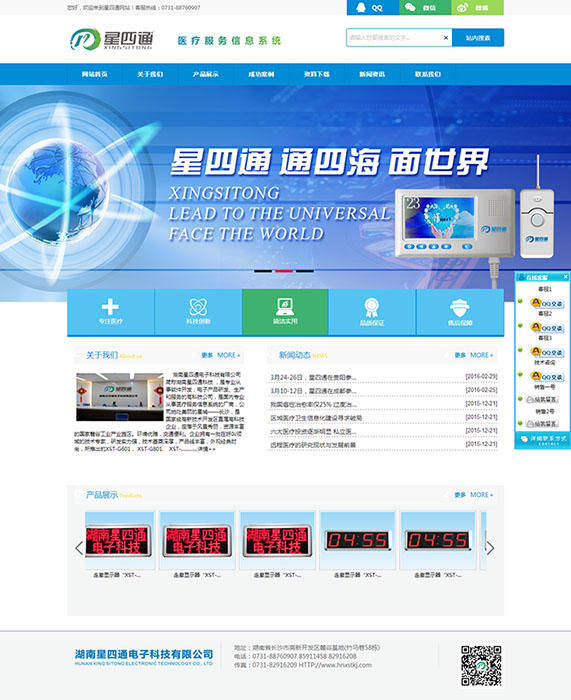Click the 星四通 XINGSITONG logo
This screenshot has width=571, height=700.
(112, 39)
